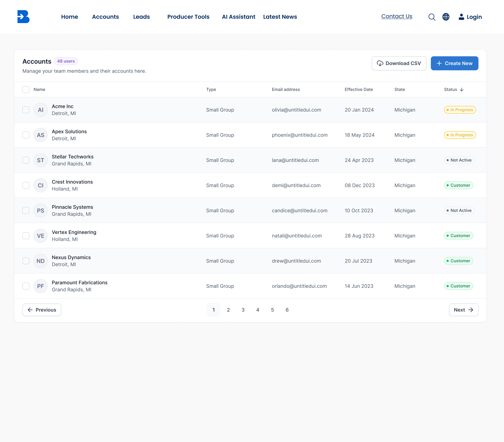Check the Stellar Techworks row checkbox
The image size is (504, 442).
pos(26,160)
